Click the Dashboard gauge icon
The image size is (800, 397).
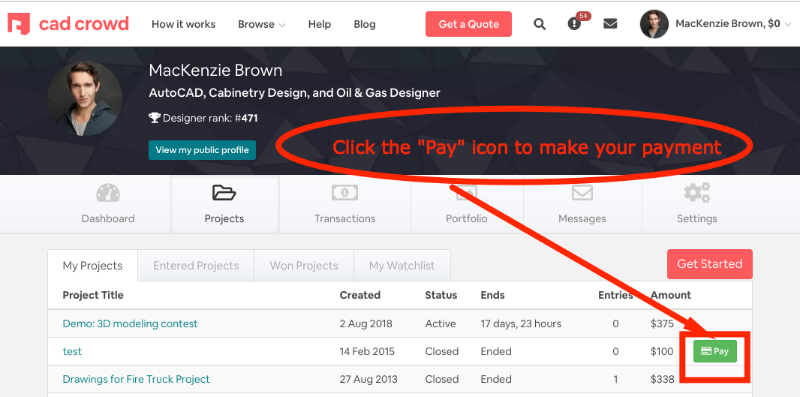108,193
